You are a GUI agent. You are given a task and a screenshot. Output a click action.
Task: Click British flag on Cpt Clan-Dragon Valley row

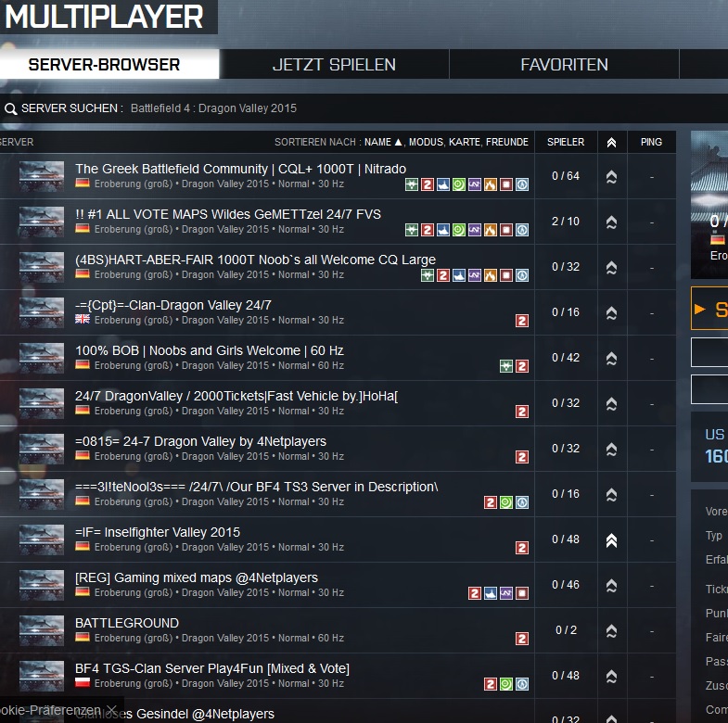pos(83,319)
